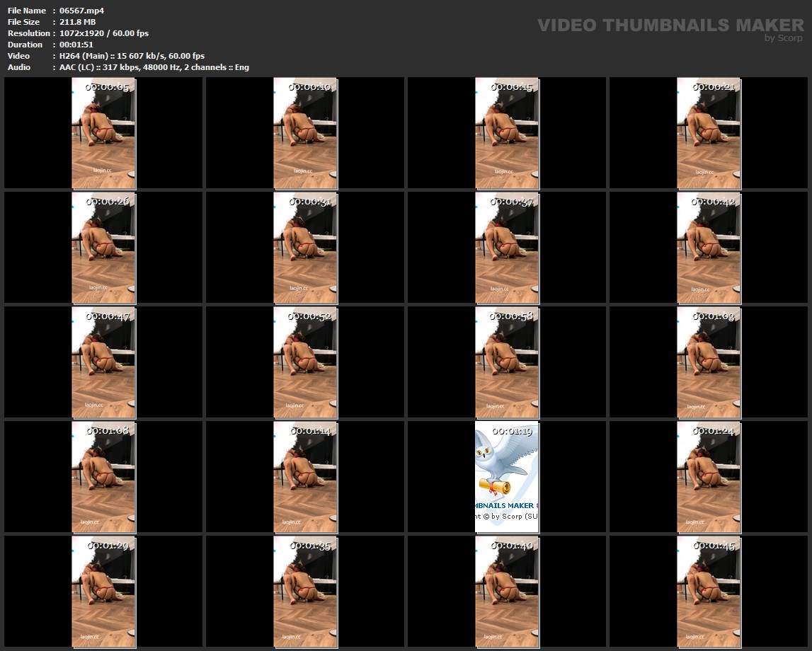Click the frame marked 00:00:47

103,362
